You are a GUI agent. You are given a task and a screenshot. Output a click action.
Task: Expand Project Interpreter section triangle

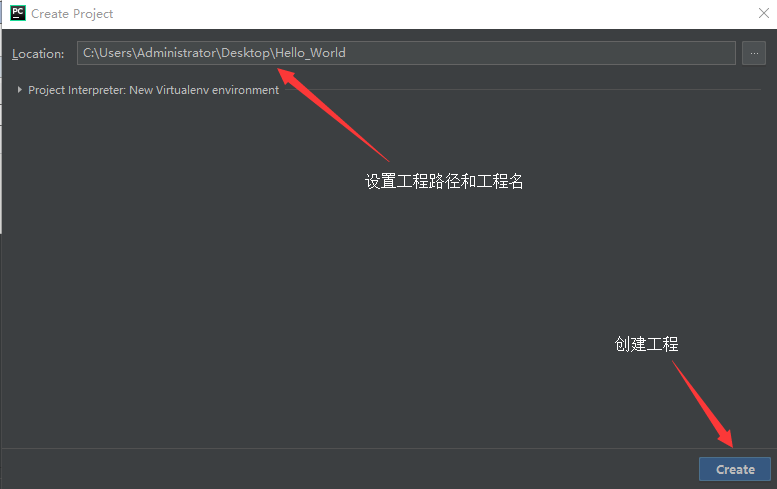click(19, 90)
